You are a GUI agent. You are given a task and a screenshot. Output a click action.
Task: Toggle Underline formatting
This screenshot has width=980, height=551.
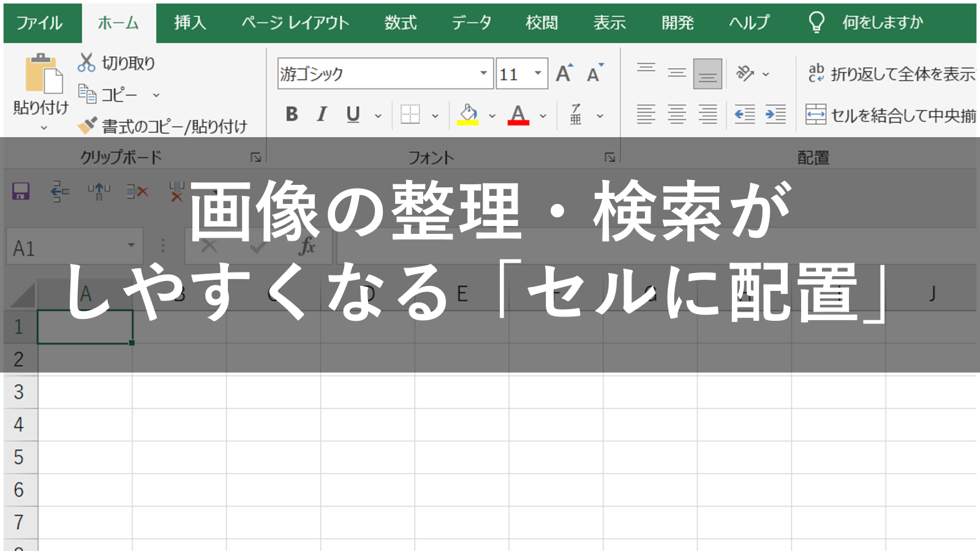(x=353, y=114)
